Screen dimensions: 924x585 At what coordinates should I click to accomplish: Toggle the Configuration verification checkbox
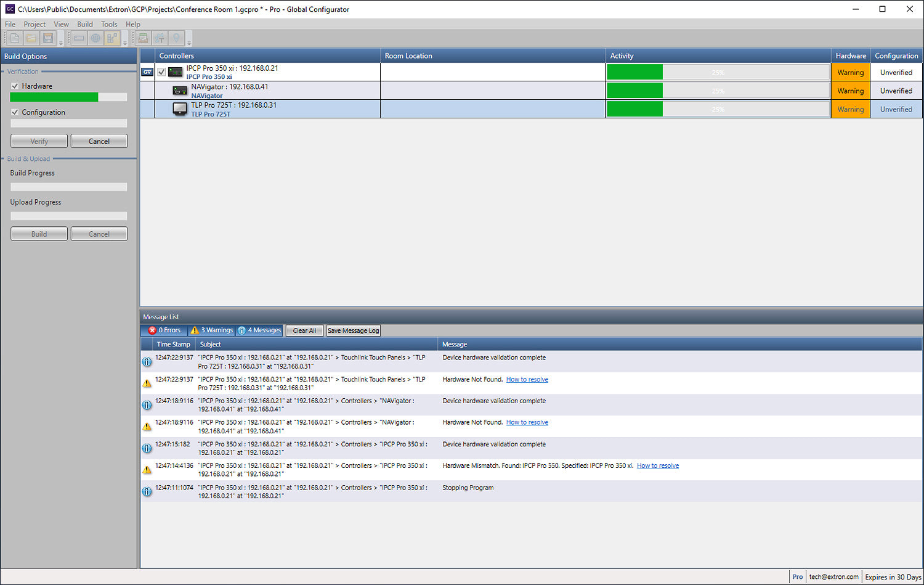(15, 112)
